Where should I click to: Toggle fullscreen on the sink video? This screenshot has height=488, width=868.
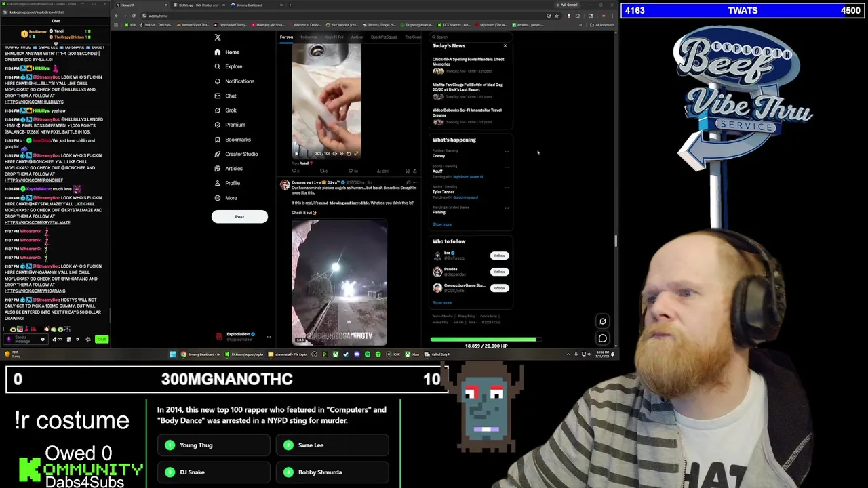pyautogui.click(x=355, y=154)
